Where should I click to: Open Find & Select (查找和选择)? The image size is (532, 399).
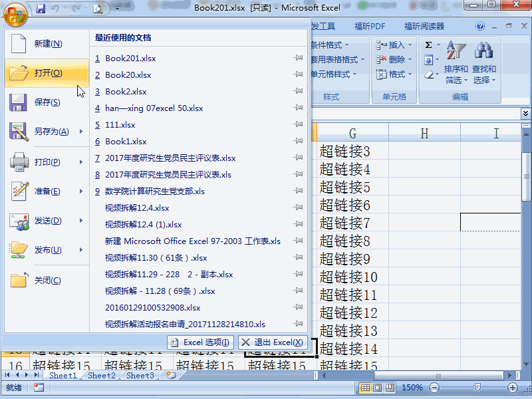coord(484,63)
